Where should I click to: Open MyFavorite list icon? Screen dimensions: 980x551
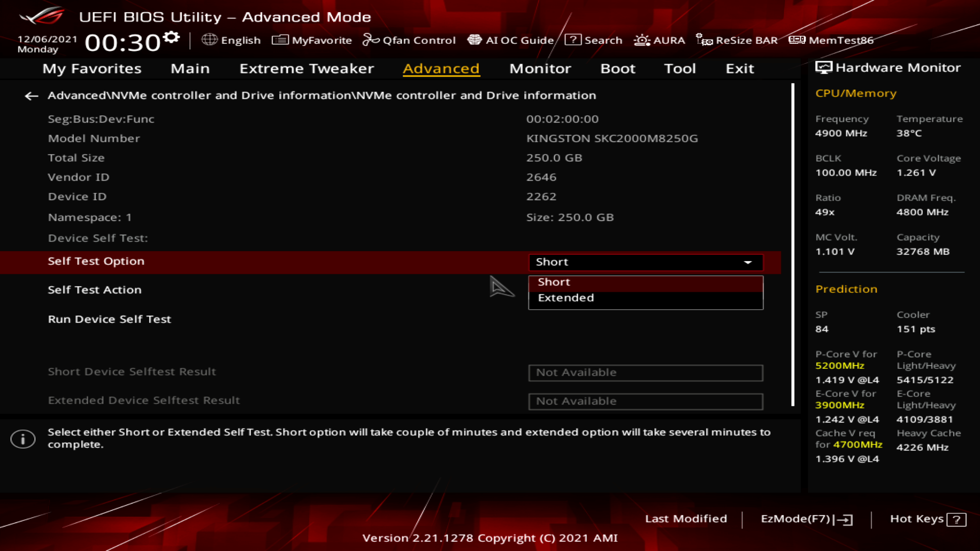pos(280,40)
